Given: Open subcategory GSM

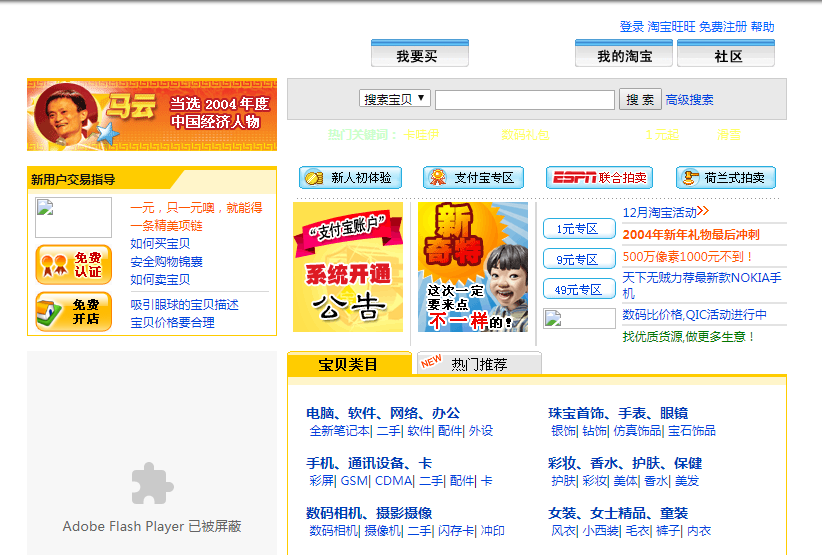Looking at the screenshot, I should (x=354, y=481).
